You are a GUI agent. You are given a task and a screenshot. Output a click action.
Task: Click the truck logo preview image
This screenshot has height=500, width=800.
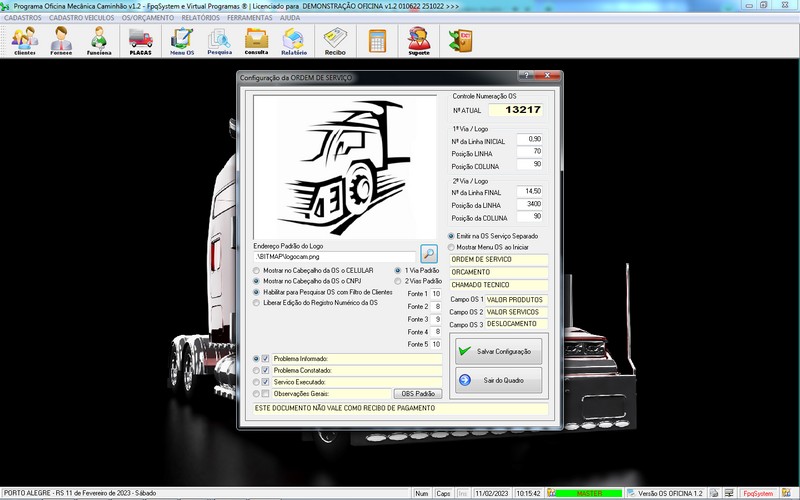click(x=345, y=167)
